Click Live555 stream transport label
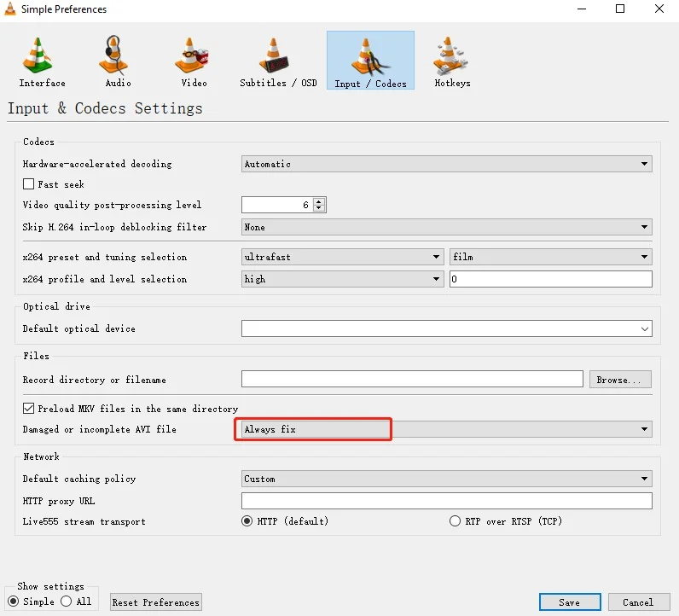Screen dimensions: 679x616 click(84, 521)
